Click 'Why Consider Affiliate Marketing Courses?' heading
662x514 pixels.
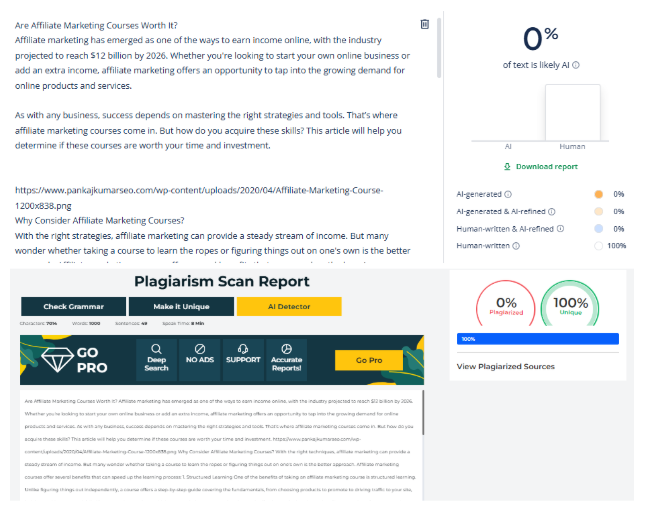point(100,220)
